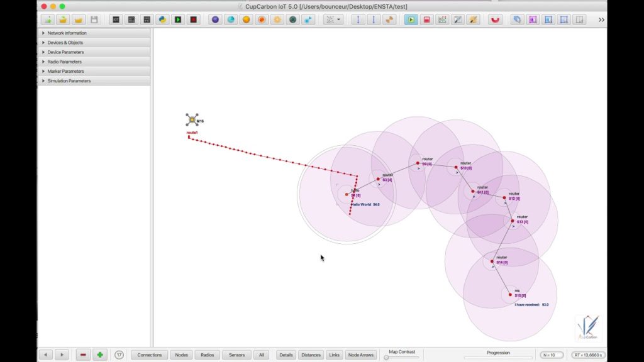Toggle Details display button
Image resolution: width=644 pixels, height=362 pixels.
pos(286,355)
